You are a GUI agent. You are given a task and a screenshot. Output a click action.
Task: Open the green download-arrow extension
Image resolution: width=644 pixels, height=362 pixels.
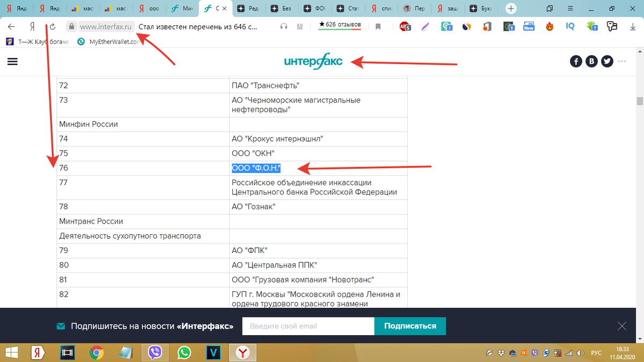click(x=591, y=26)
